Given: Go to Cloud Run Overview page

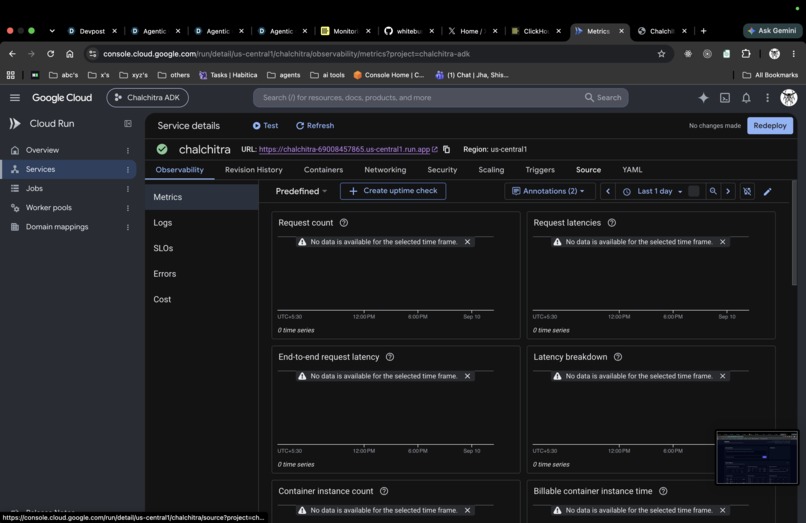Looking at the screenshot, I should pos(68,150).
